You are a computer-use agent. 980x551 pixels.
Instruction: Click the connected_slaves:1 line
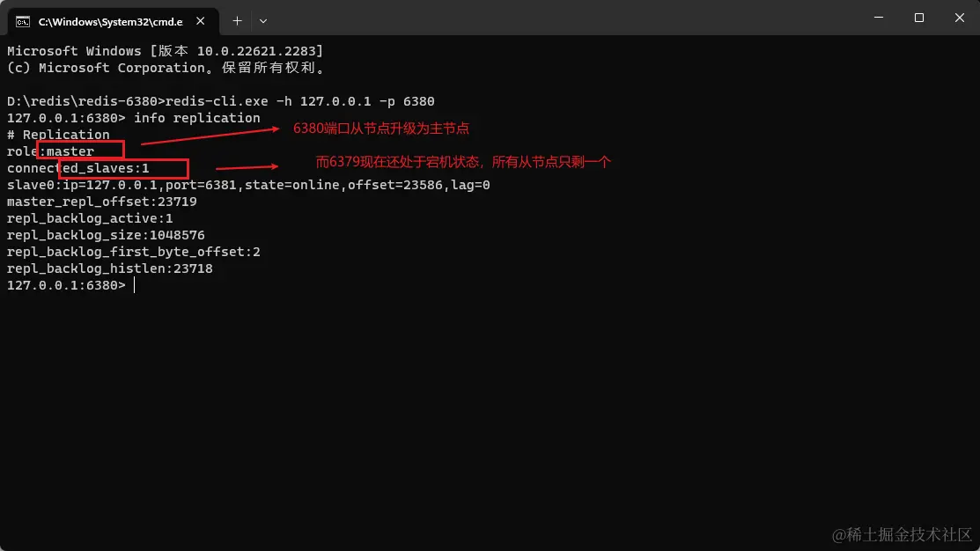tap(78, 168)
